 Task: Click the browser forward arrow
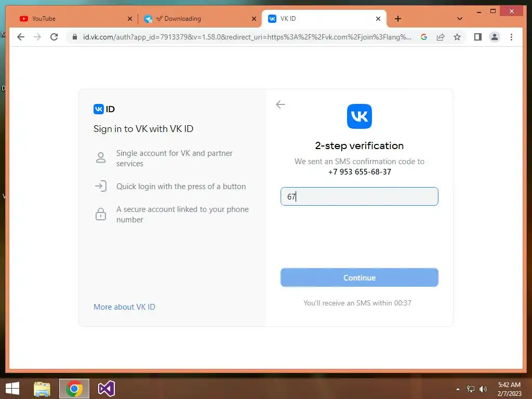click(37, 37)
